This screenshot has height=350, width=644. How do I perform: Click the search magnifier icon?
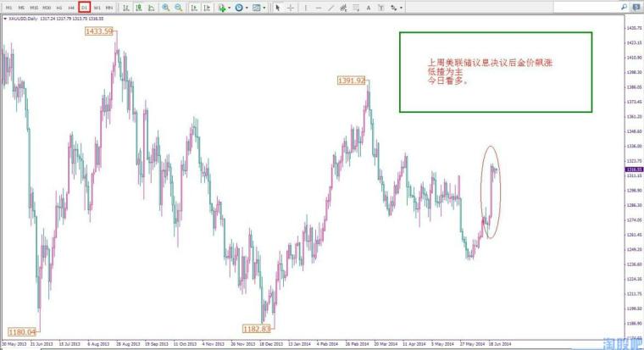coord(624,7)
